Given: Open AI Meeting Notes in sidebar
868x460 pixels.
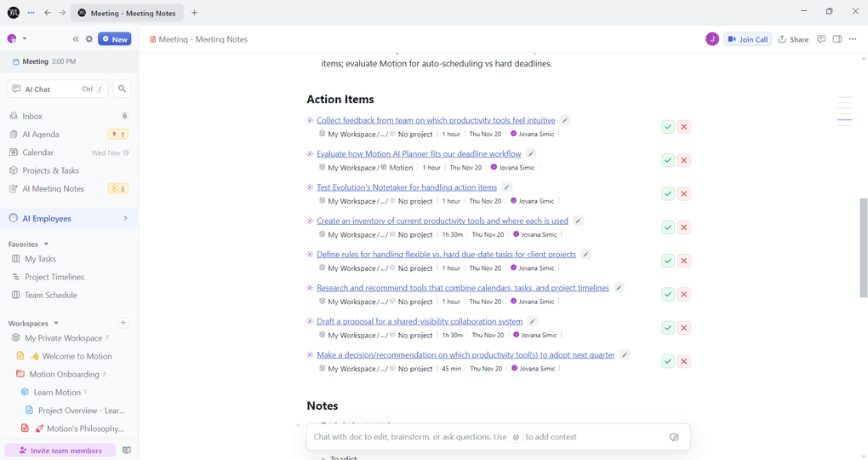Looking at the screenshot, I should (x=53, y=188).
